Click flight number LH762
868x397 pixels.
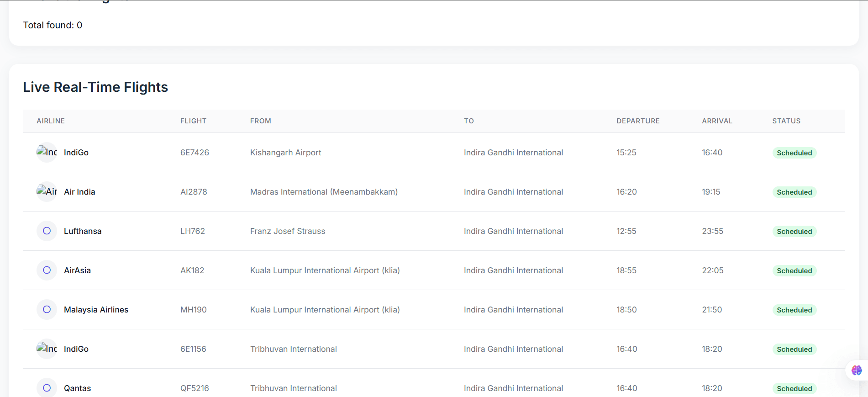(x=193, y=231)
